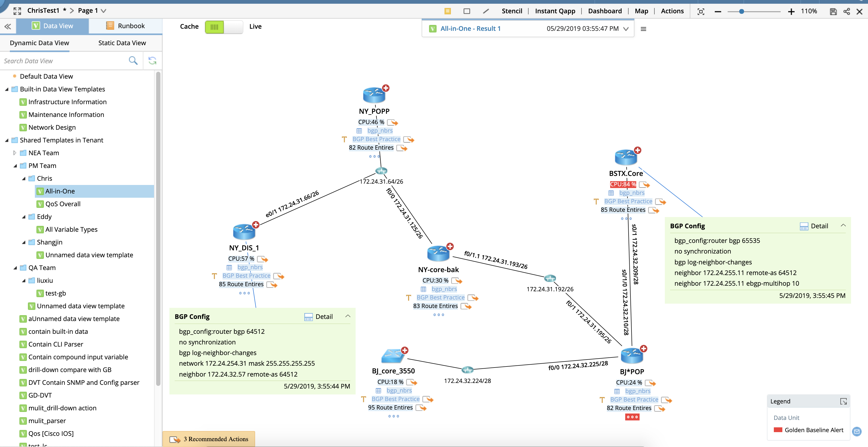This screenshot has height=447, width=868.
Task: Collapse the BSTX.Core BGP Config panel
Action: pyautogui.click(x=843, y=226)
